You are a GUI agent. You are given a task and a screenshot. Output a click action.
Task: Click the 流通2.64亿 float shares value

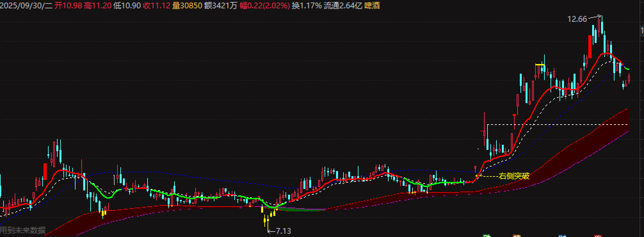pyautogui.click(x=343, y=5)
